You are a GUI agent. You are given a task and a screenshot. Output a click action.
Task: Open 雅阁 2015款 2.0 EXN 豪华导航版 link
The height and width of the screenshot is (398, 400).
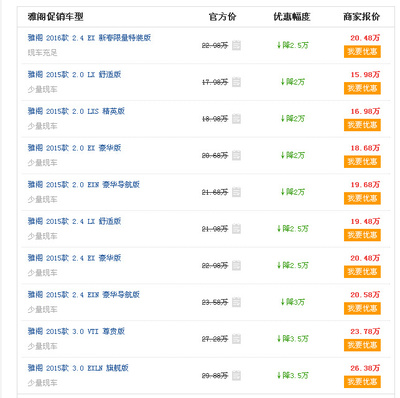(x=84, y=184)
